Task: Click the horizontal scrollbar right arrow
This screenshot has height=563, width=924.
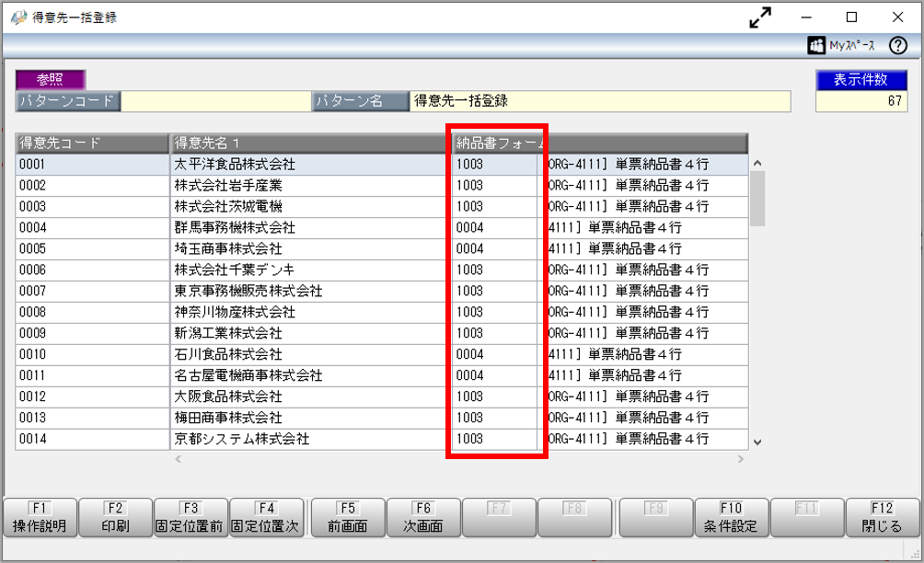Action: 741,459
